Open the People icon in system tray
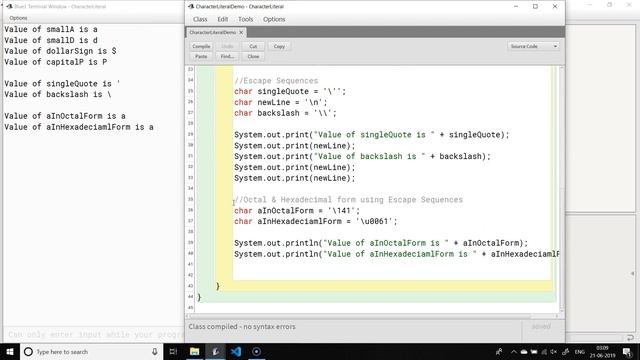Image resolution: width=640 pixels, height=360 pixels. 499,352
